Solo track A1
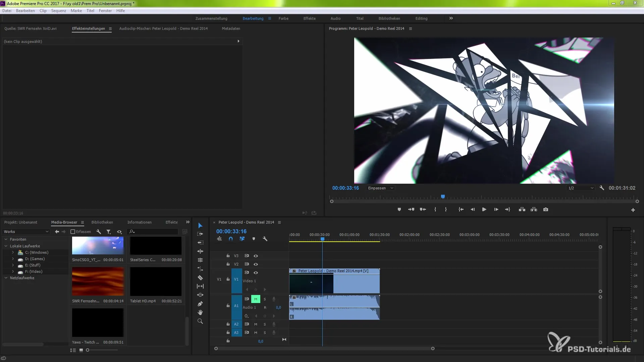Viewport: 644px width, 362px height. click(x=265, y=299)
